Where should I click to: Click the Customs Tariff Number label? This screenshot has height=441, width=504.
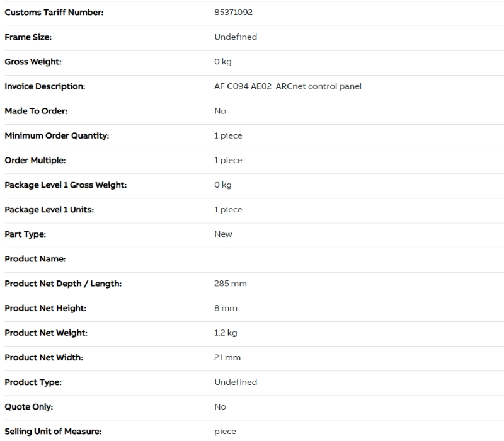54,13
